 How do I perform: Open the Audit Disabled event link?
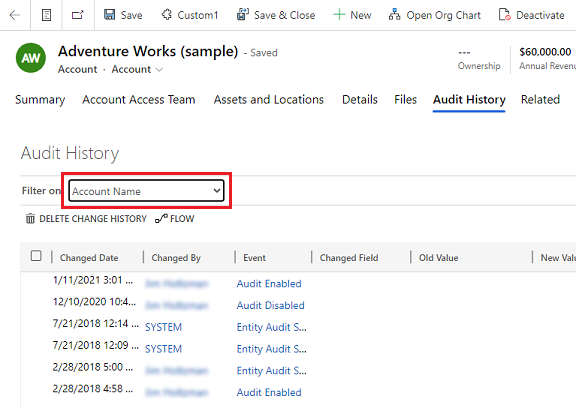(x=270, y=305)
